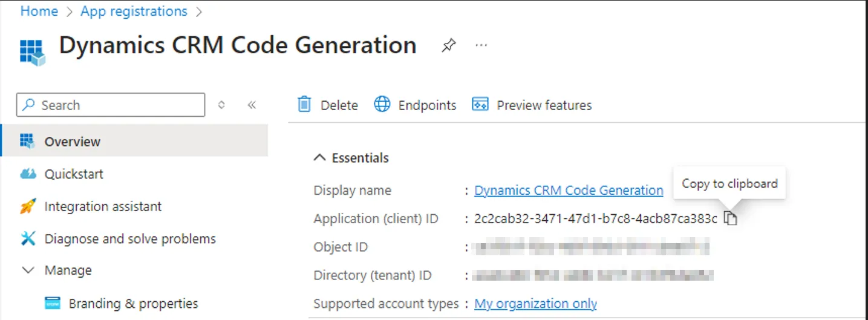Collapse the Manage section

28,270
